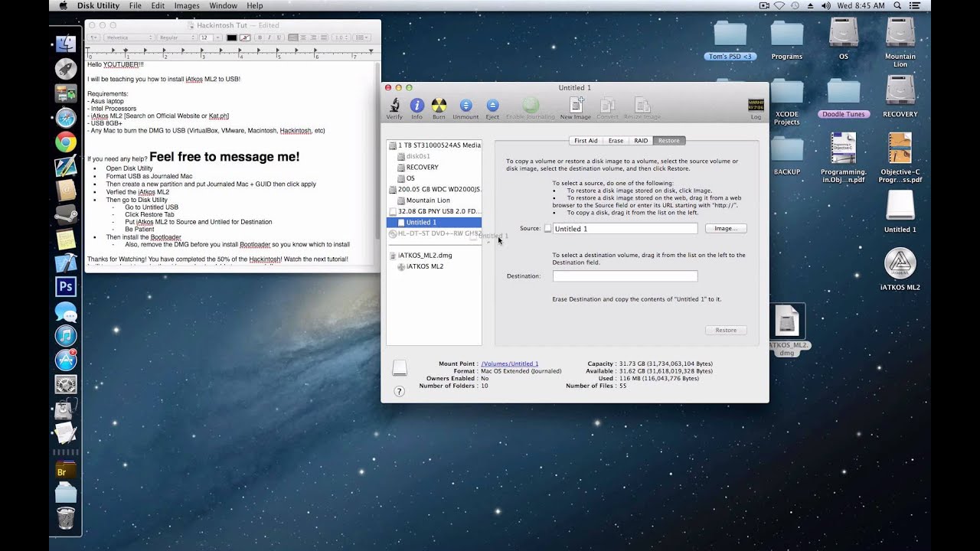Open the font size 12 combo box
Screen dimensions: 980x551
point(209,37)
